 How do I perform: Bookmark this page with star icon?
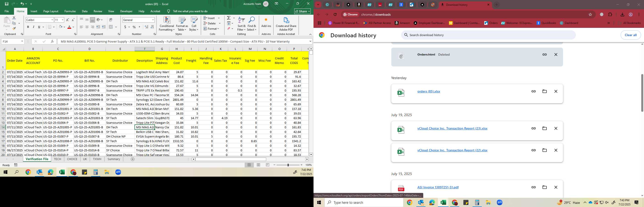[x=590, y=14]
